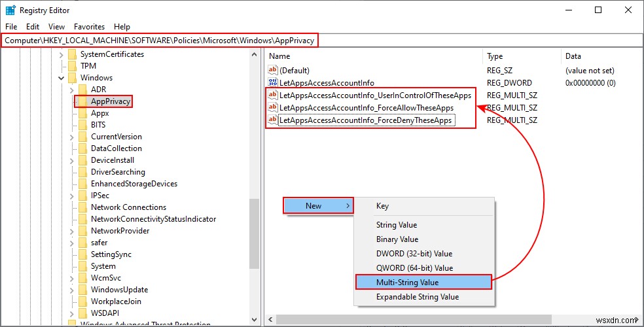Expand the safer key chevron
Image resolution: width=644 pixels, height=327 pixels.
click(x=72, y=243)
